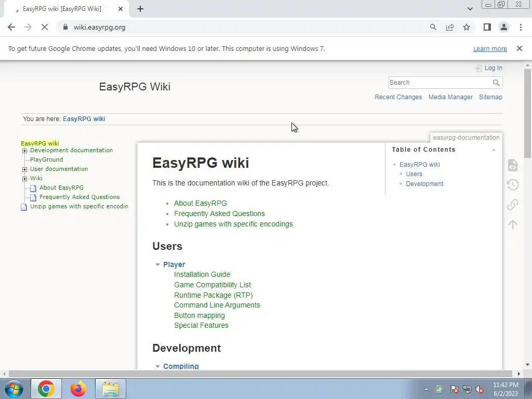
Task: Collapse the Table of Contents
Action: [x=494, y=150]
